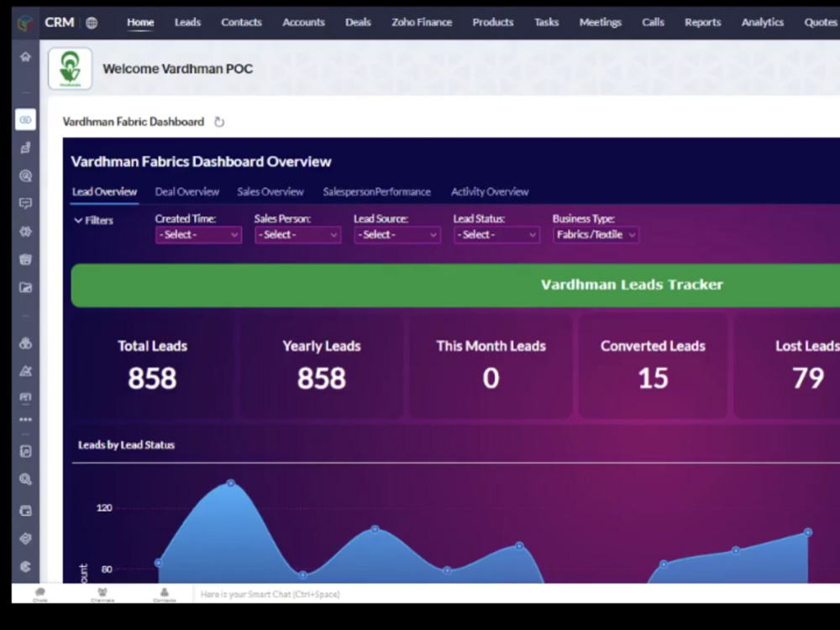Viewport: 840px width, 630px height.
Task: Click the tag checkmark sidebar icon
Action: point(25,539)
